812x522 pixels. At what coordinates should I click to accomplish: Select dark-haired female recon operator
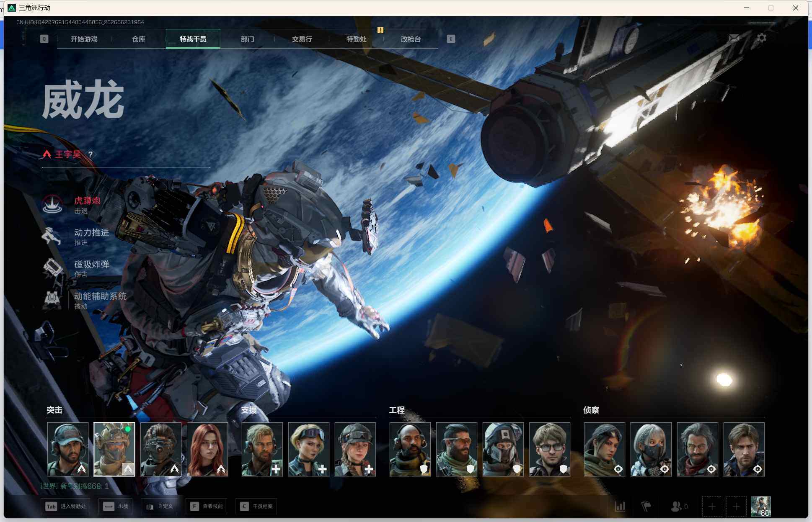click(x=605, y=449)
